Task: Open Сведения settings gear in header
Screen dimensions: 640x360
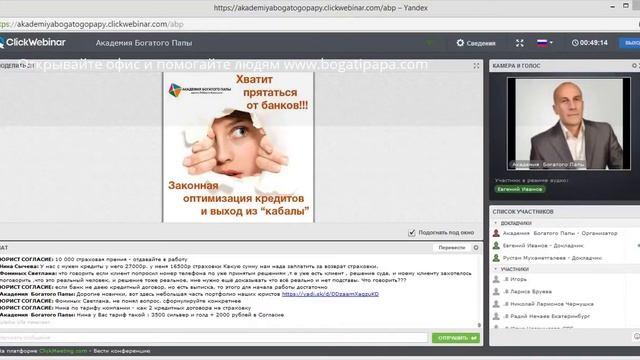Action: [x=460, y=43]
